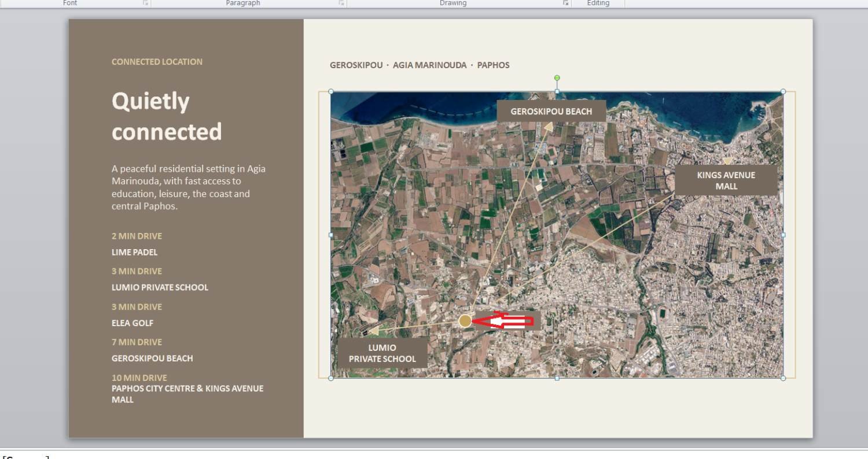Select the 'GEROSKIPOU BEACH' label box on the map

551,111
